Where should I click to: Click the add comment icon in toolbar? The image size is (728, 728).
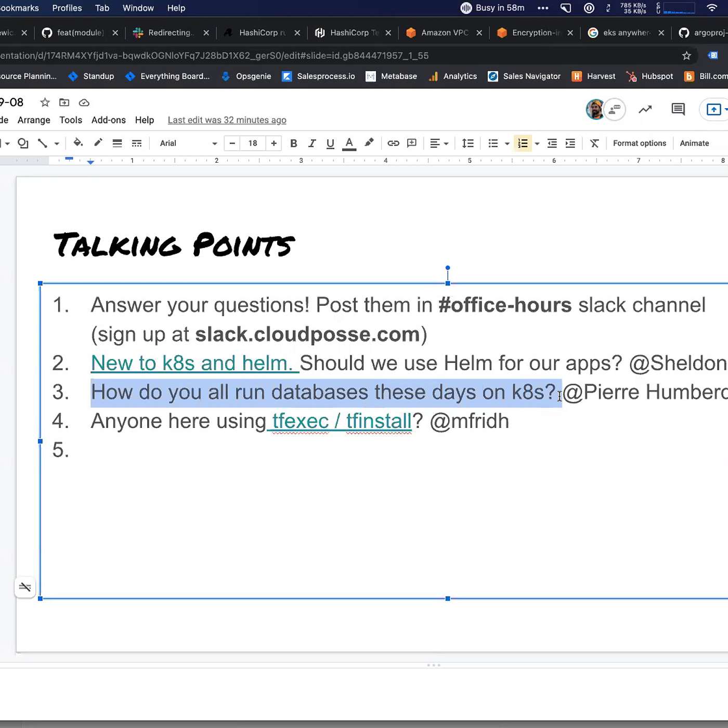pos(412,144)
